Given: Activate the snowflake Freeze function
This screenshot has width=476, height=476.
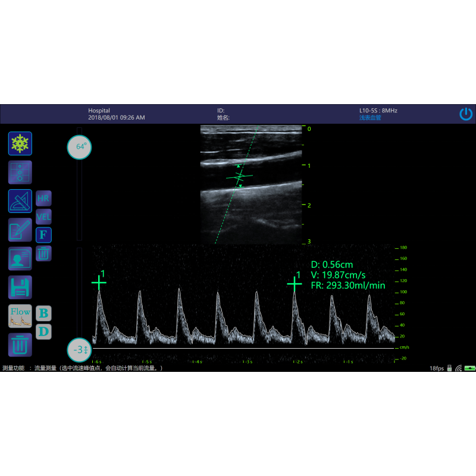Looking at the screenshot, I should pyautogui.click(x=20, y=143).
